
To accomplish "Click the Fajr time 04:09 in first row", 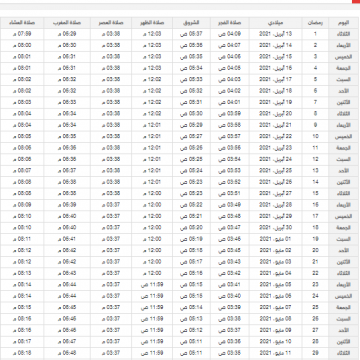I will tap(230, 34).
